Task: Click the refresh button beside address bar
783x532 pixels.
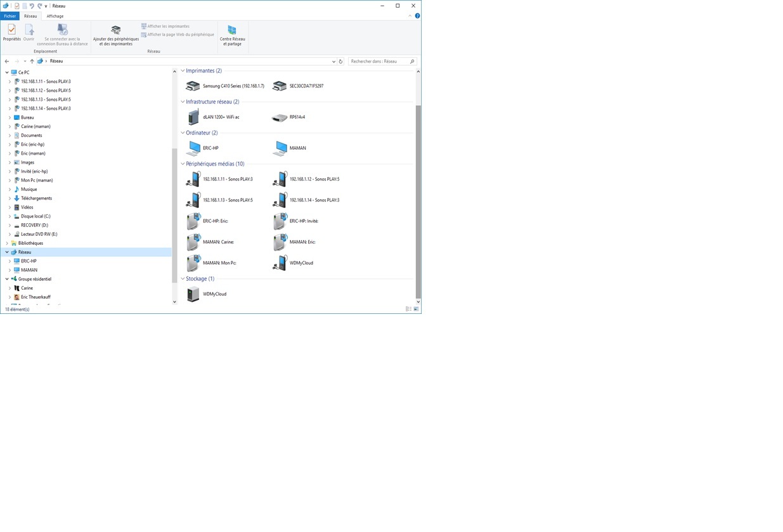Action: [340, 62]
